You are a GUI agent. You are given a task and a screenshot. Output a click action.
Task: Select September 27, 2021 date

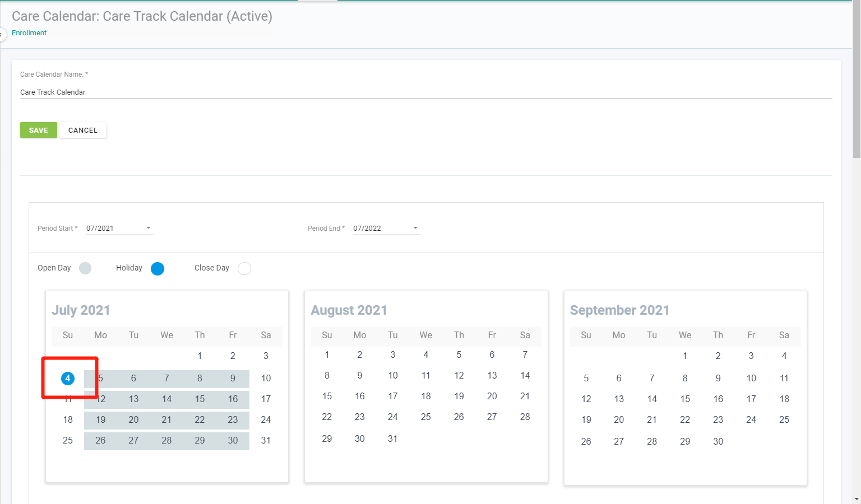click(619, 442)
